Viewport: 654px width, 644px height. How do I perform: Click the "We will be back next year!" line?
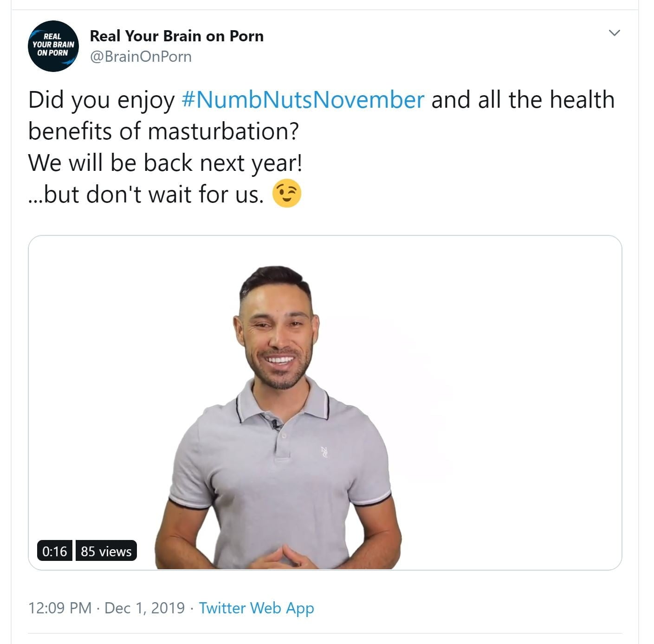[x=165, y=163]
